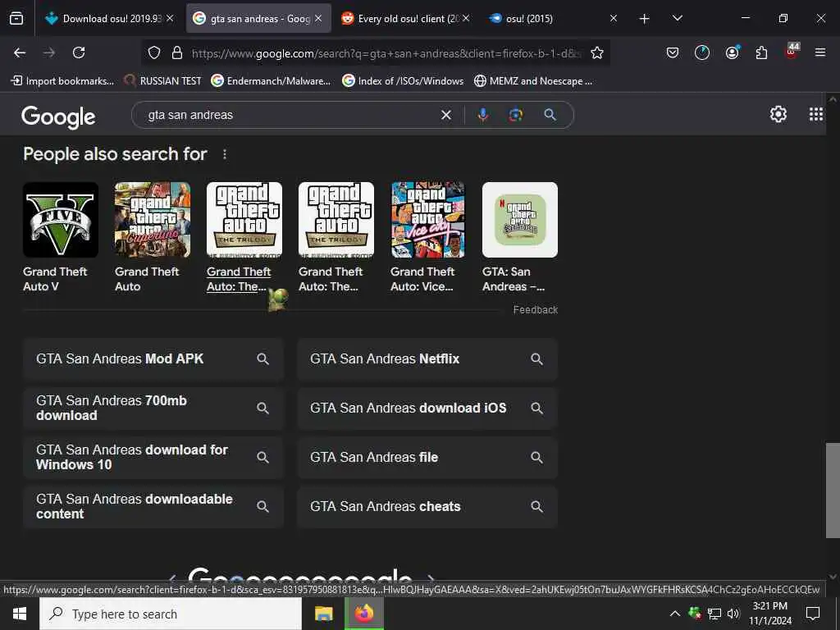Click the Google search input field
Screen dimensions: 840x630
pos(290,115)
